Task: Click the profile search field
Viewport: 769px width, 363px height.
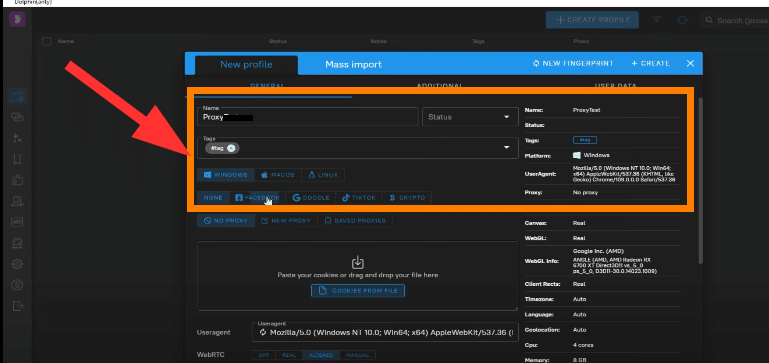Action: click(735, 21)
